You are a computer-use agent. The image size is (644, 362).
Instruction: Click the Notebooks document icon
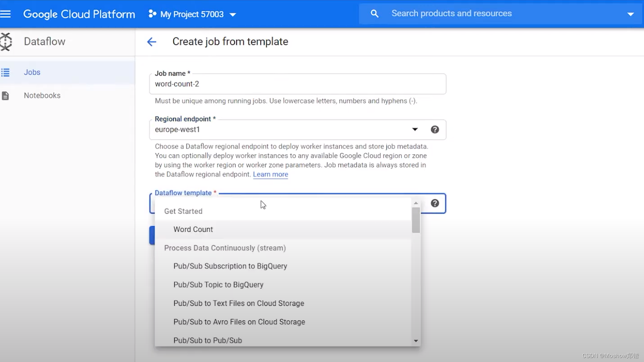click(5, 96)
